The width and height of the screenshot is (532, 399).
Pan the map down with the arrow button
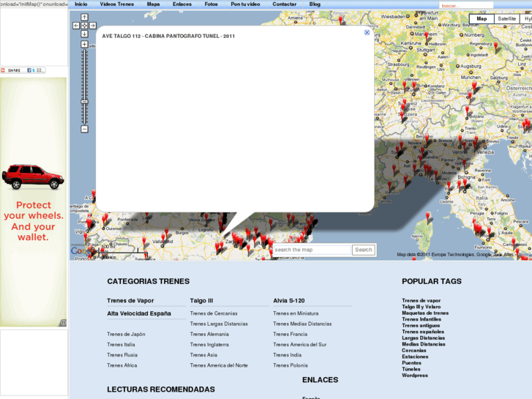click(84, 34)
